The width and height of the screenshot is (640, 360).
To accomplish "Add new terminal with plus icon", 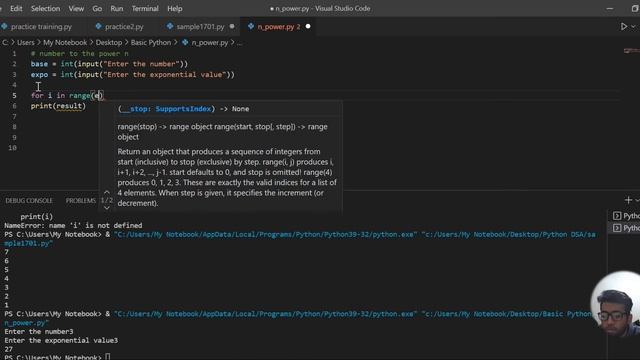I will [x=628, y=200].
